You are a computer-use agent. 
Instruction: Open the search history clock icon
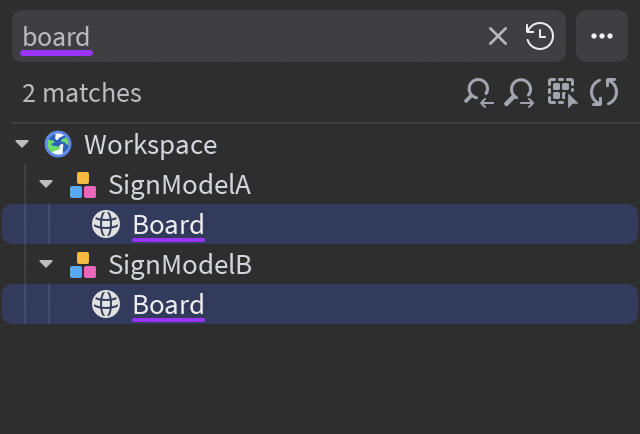coord(540,37)
